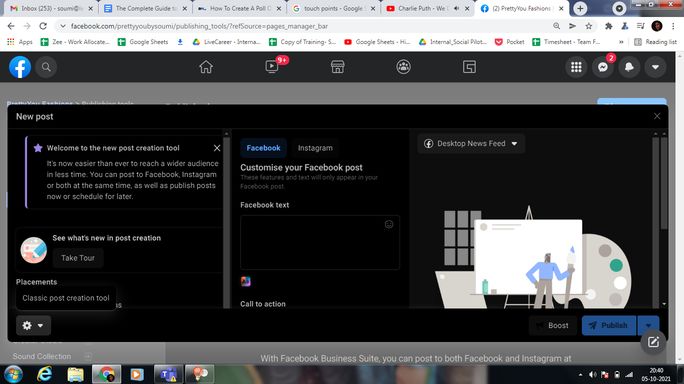The image size is (684, 384).
Task: Open the Reading list
Action: tap(656, 42)
